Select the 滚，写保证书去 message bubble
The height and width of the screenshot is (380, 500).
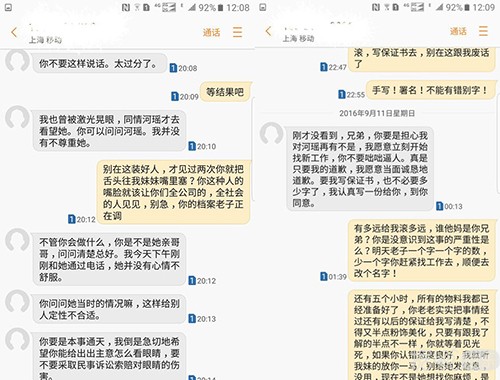422,59
